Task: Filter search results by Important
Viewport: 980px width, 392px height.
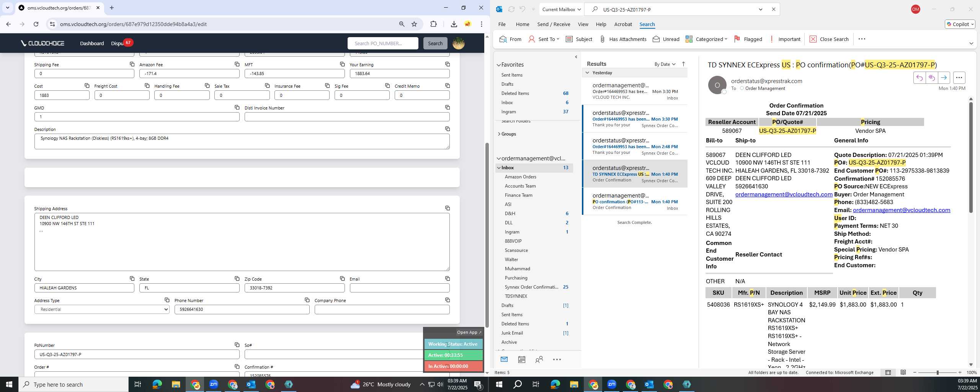Action: click(x=784, y=39)
